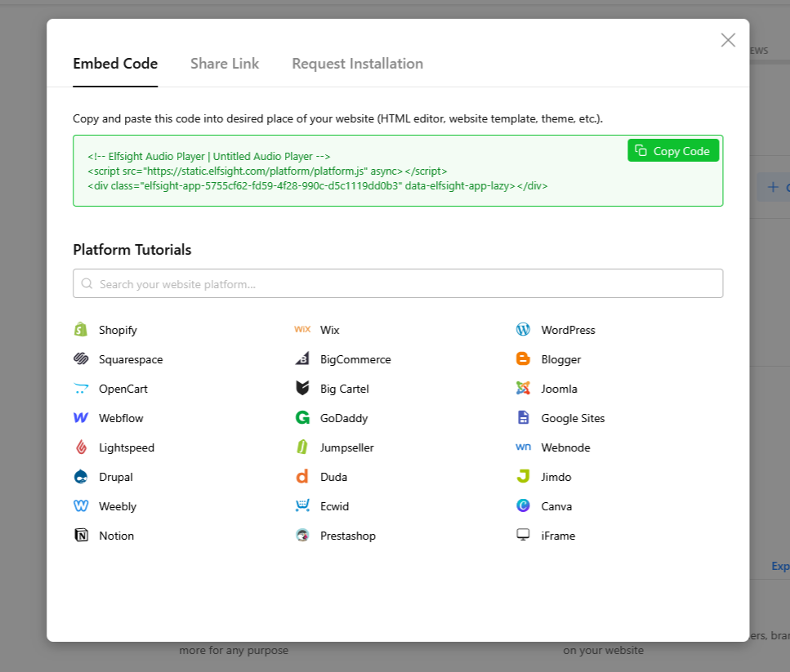The width and height of the screenshot is (790, 672).
Task: Click the Drupal drop icon
Action: tap(81, 476)
